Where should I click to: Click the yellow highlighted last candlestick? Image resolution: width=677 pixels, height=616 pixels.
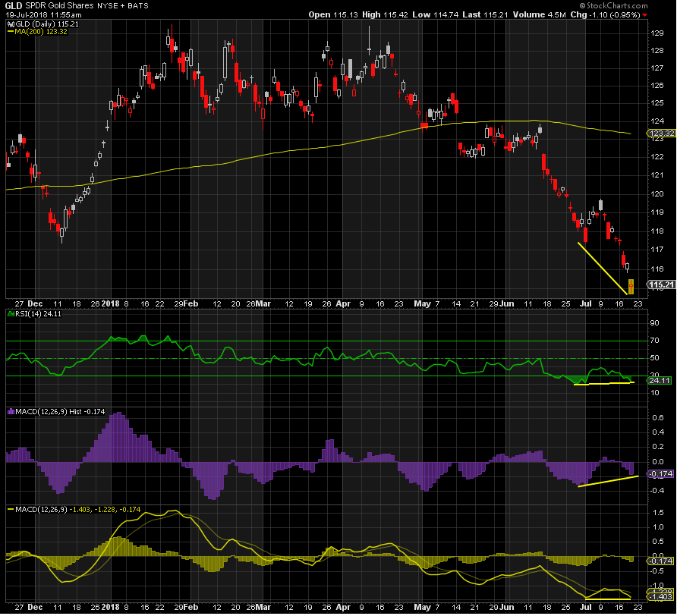(x=631, y=286)
